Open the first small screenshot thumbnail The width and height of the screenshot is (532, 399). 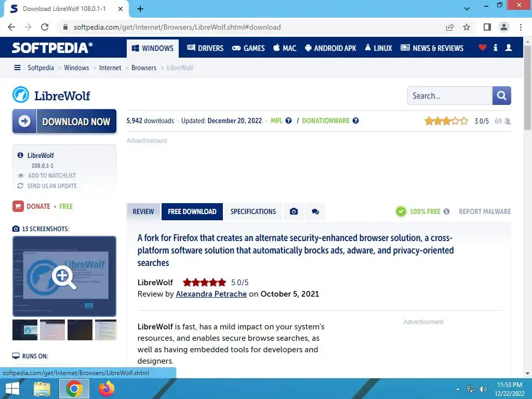click(25, 330)
